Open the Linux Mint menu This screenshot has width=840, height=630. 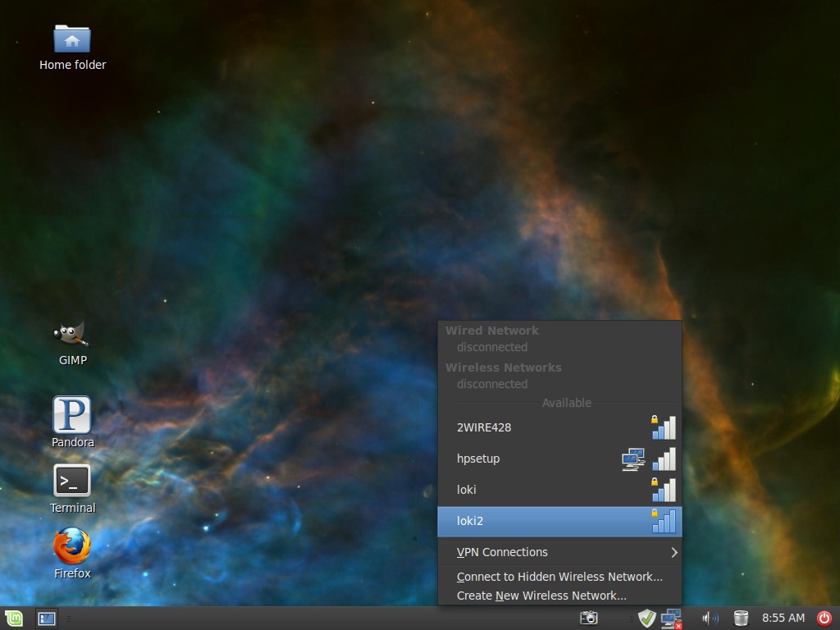pos(13,619)
